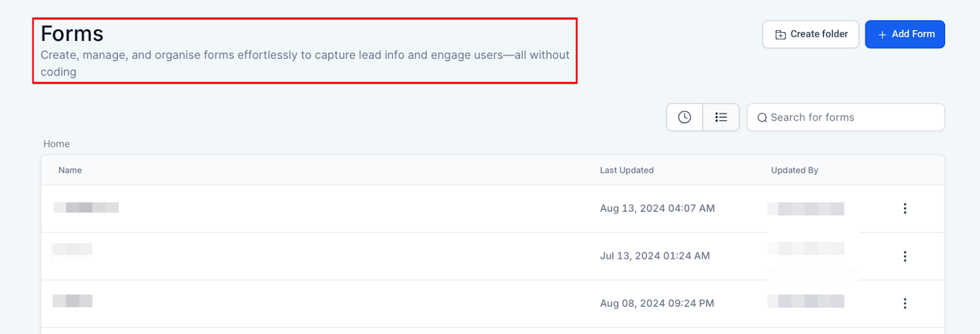
Task: Click the updater name in first row
Action: click(805, 209)
